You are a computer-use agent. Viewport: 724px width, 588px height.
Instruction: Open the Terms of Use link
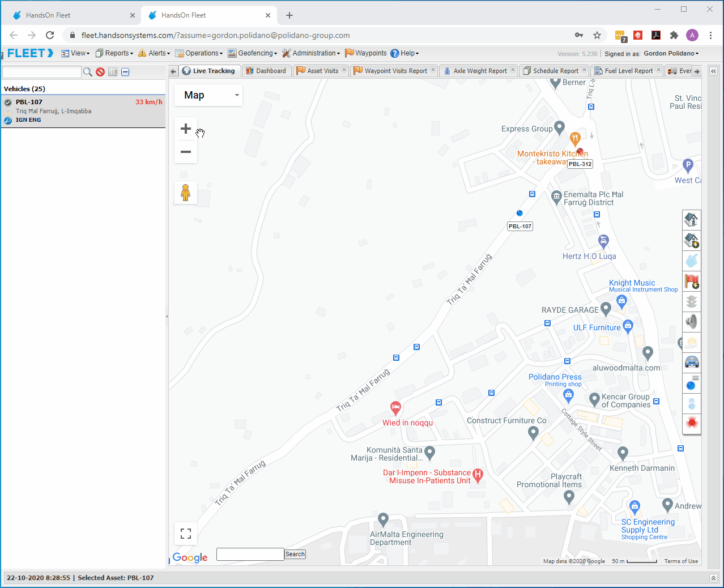coord(681,561)
